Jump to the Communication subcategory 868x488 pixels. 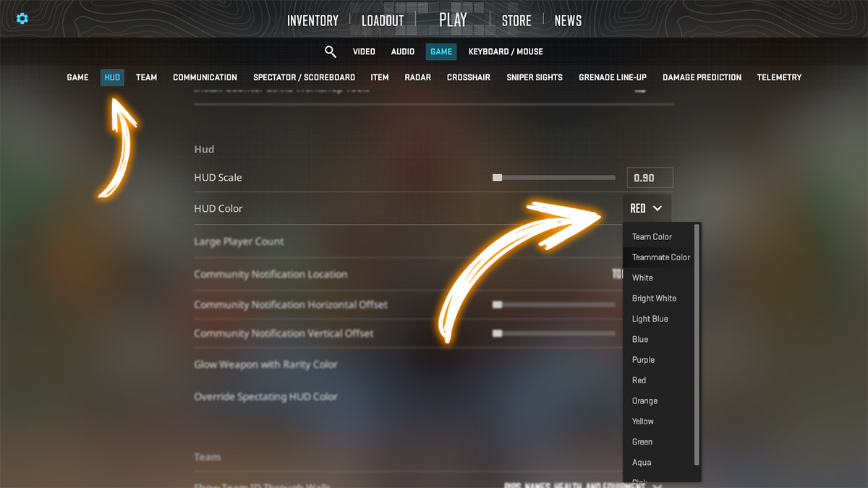click(x=205, y=77)
